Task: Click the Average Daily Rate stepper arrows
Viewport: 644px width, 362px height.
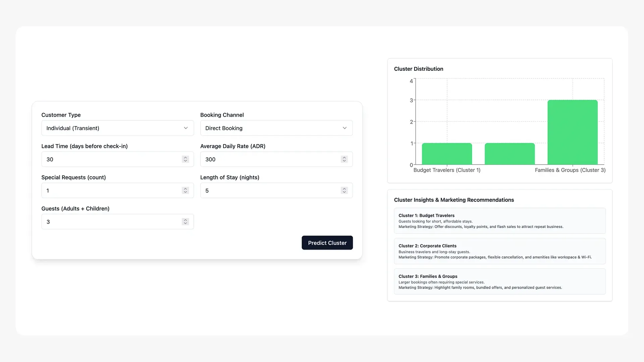Action: (x=344, y=159)
